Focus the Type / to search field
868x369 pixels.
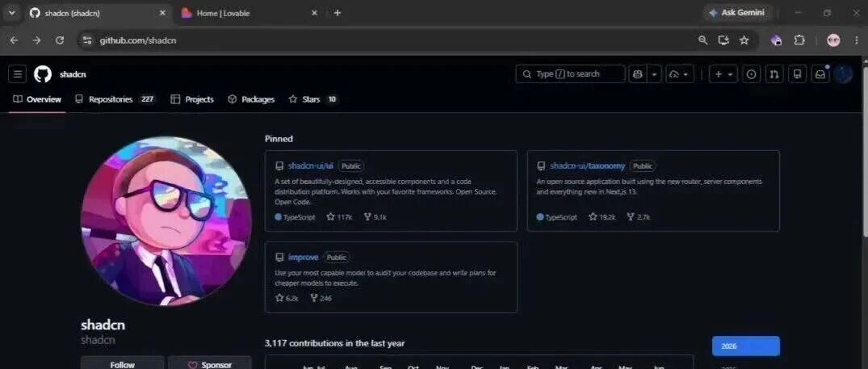[x=570, y=74]
